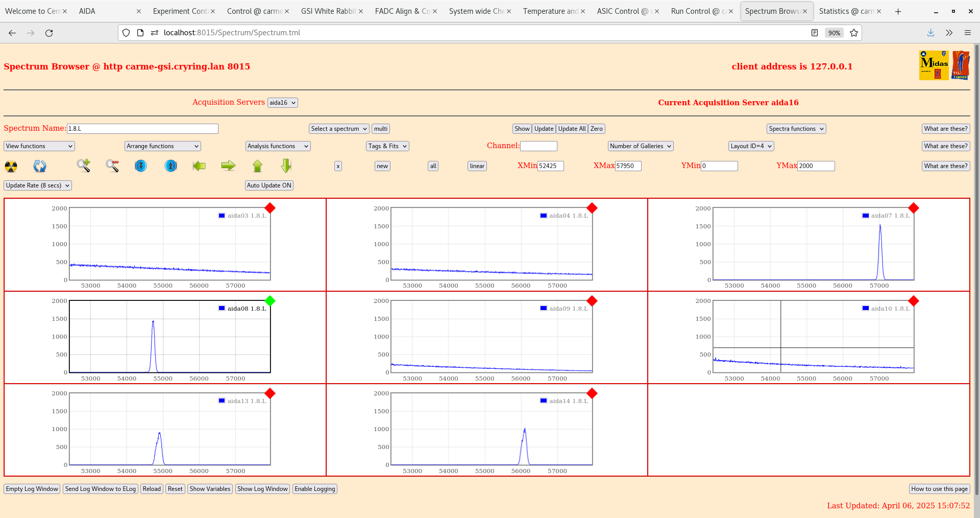Click the blue circle down-arrows icon
This screenshot has height=518, width=980.
click(x=141, y=166)
